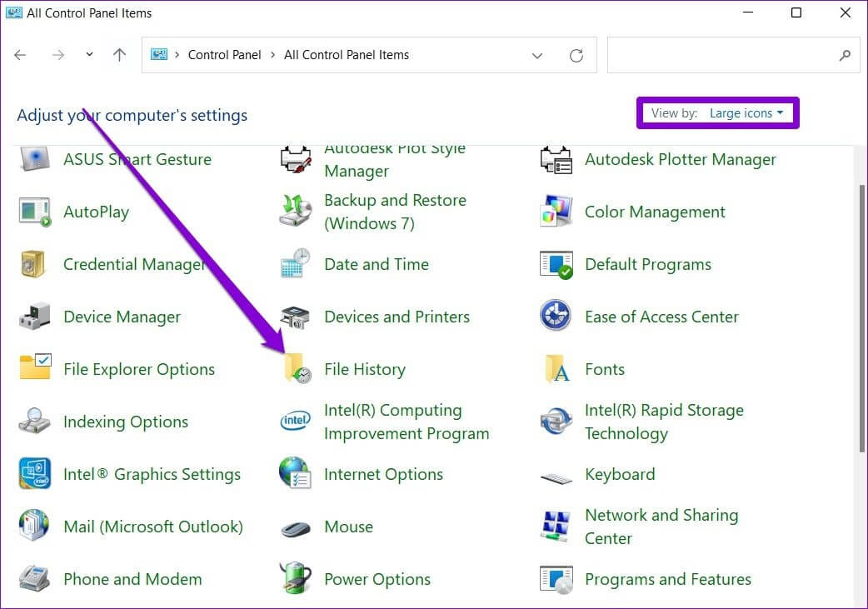
Task: Go back with the back arrow
Action: 21,55
